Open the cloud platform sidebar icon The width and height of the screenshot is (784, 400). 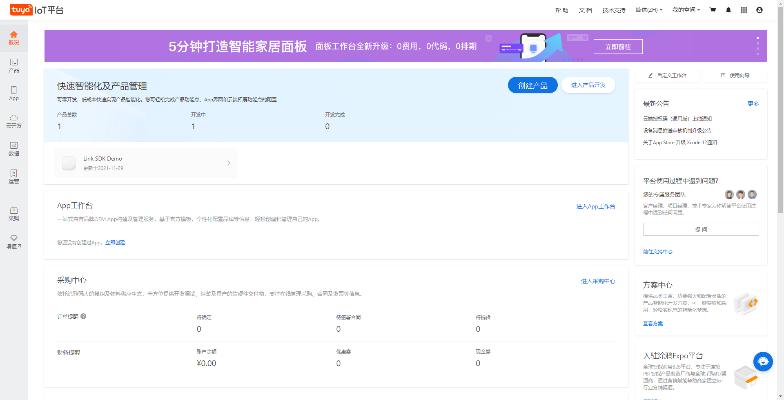13,123
